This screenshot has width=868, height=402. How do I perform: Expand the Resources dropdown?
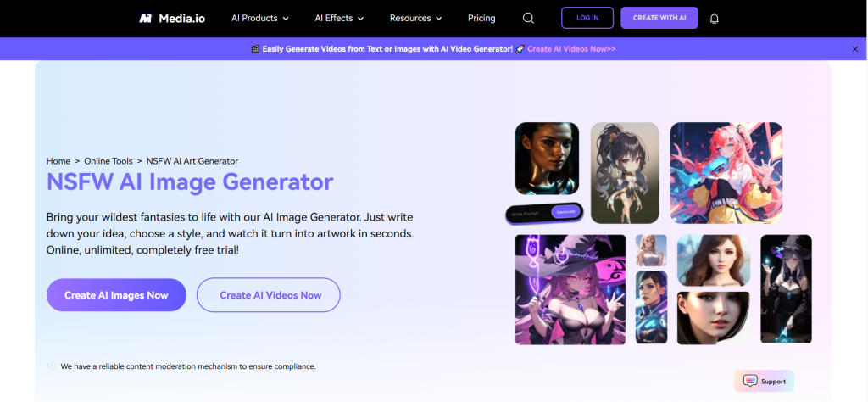(415, 19)
